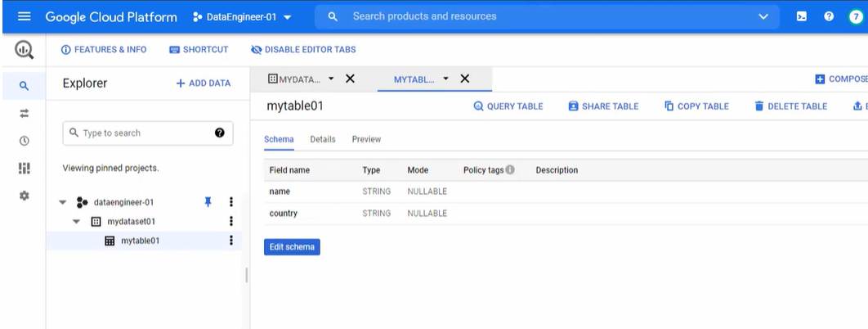Click the Explorer panel resize handle
This screenshot has height=329, width=868.
pos(246,275)
